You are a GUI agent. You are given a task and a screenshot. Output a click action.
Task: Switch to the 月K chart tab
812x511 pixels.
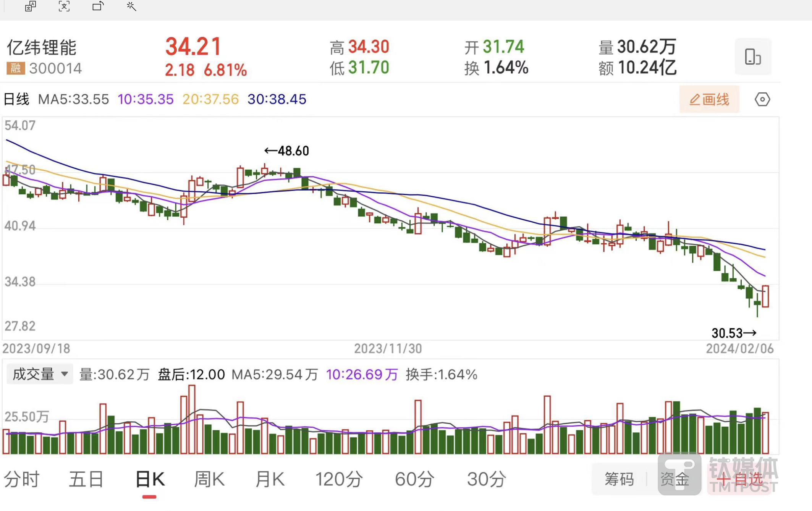[x=270, y=479]
